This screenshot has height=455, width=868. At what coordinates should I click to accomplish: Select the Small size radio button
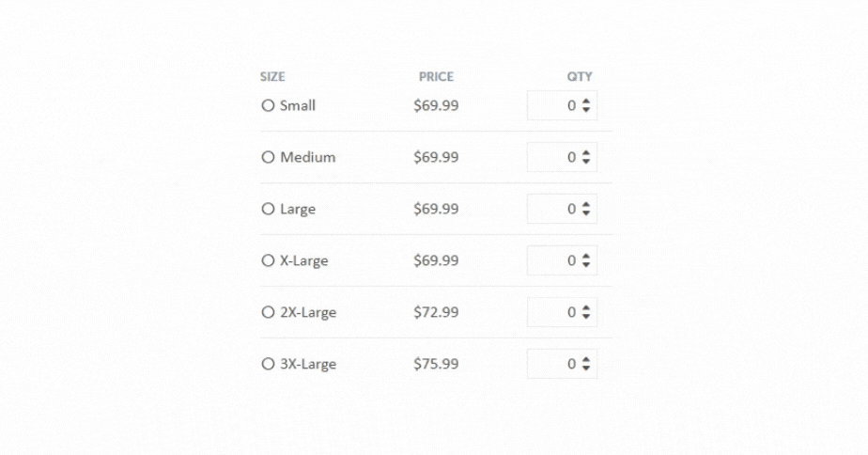click(x=268, y=106)
